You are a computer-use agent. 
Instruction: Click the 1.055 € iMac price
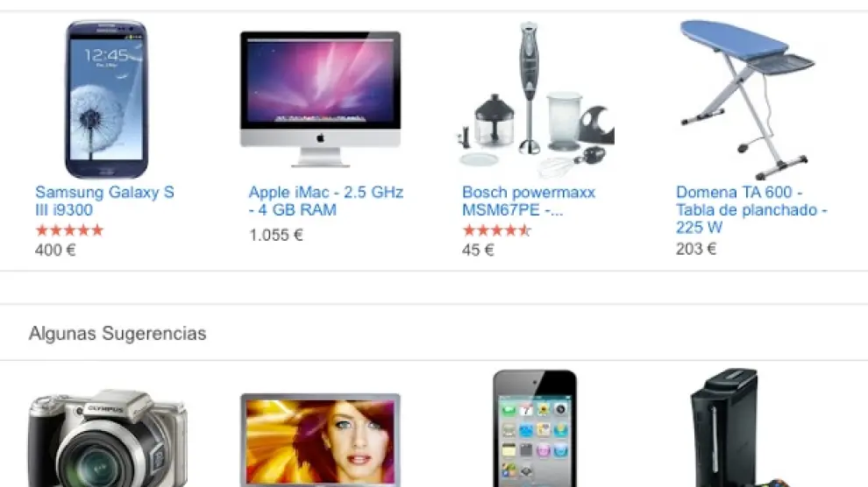[275, 235]
